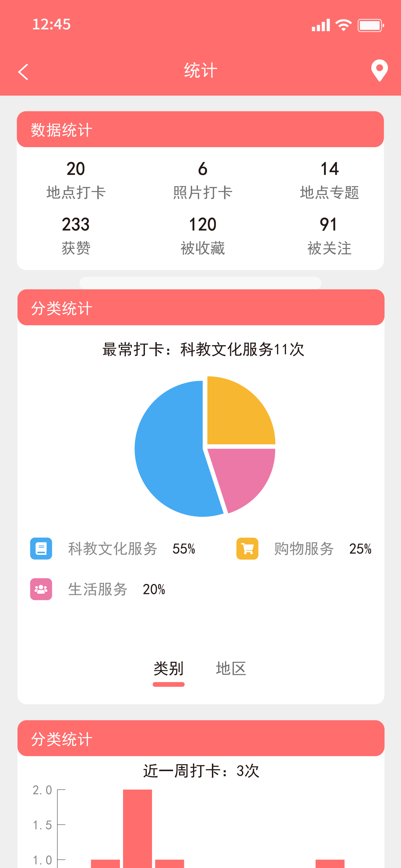Open the location pin icon
401x868 pixels.
(379, 70)
